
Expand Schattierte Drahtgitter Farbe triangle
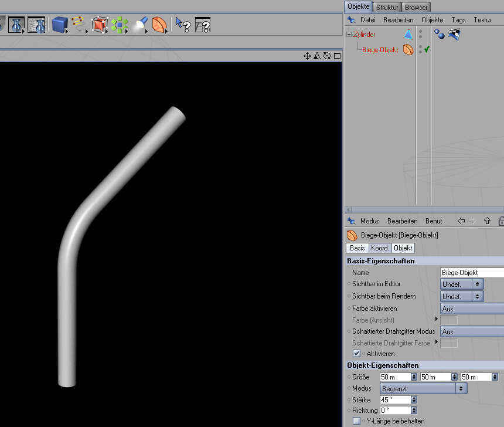click(x=436, y=342)
